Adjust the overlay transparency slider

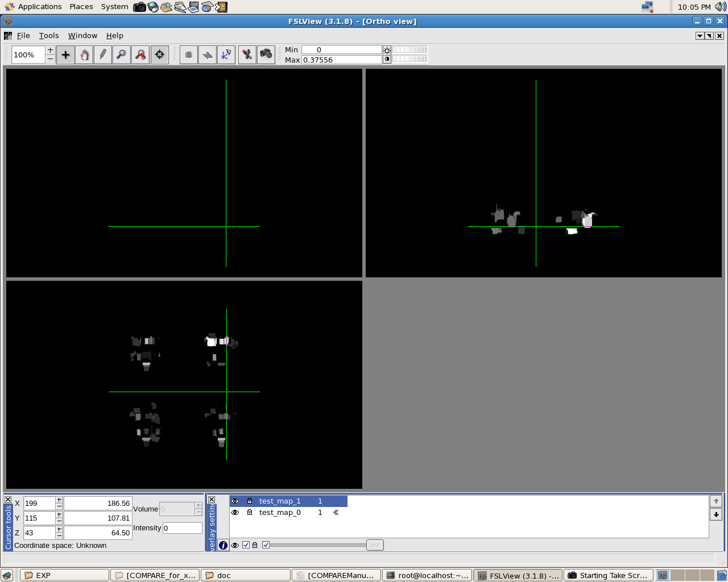point(374,545)
